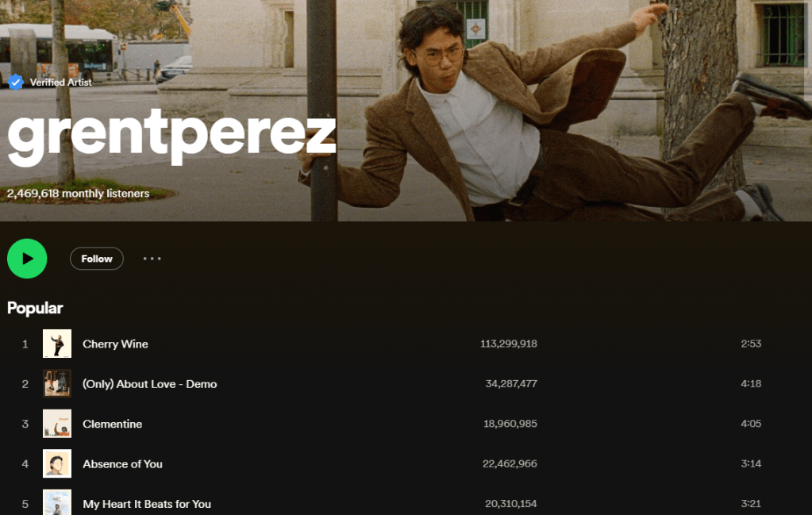
Task: Click the Clementine song title
Action: click(x=112, y=424)
